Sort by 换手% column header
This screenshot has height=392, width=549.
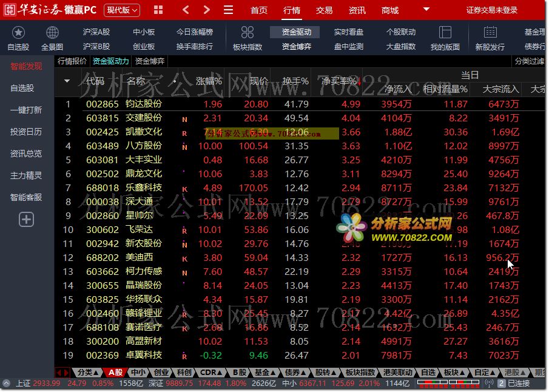(295, 81)
